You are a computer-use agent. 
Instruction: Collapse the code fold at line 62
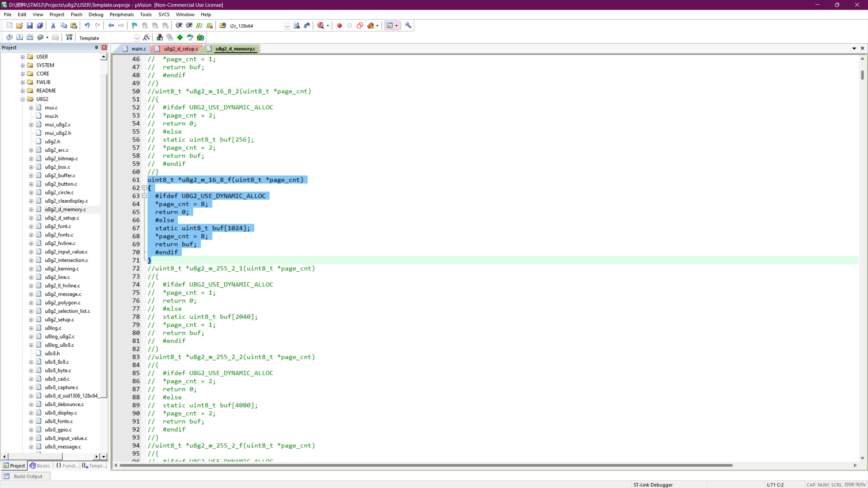tap(144, 187)
